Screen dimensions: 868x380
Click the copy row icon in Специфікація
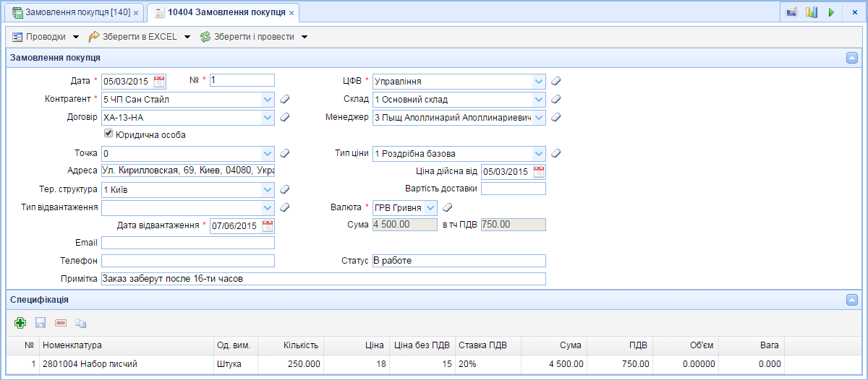[x=81, y=323]
